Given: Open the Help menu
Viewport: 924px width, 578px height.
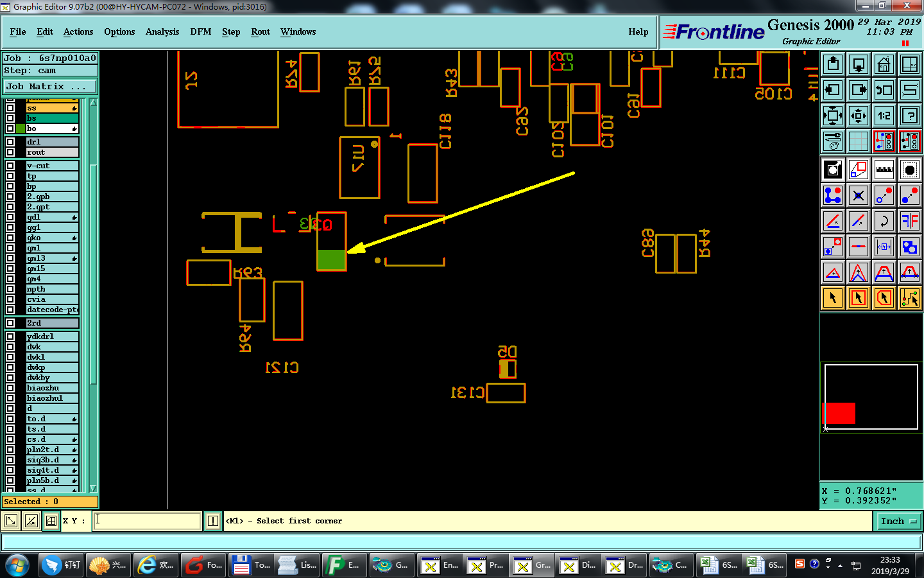Looking at the screenshot, I should coord(638,31).
